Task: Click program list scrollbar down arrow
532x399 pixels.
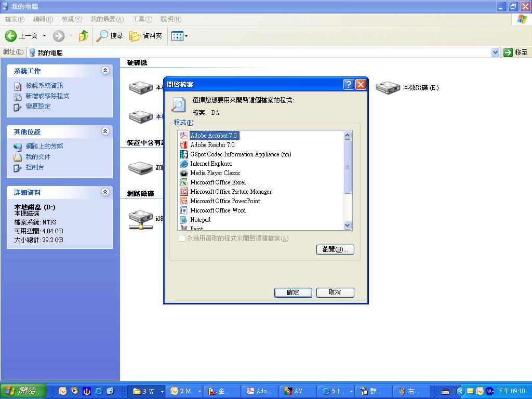Action: tap(347, 225)
